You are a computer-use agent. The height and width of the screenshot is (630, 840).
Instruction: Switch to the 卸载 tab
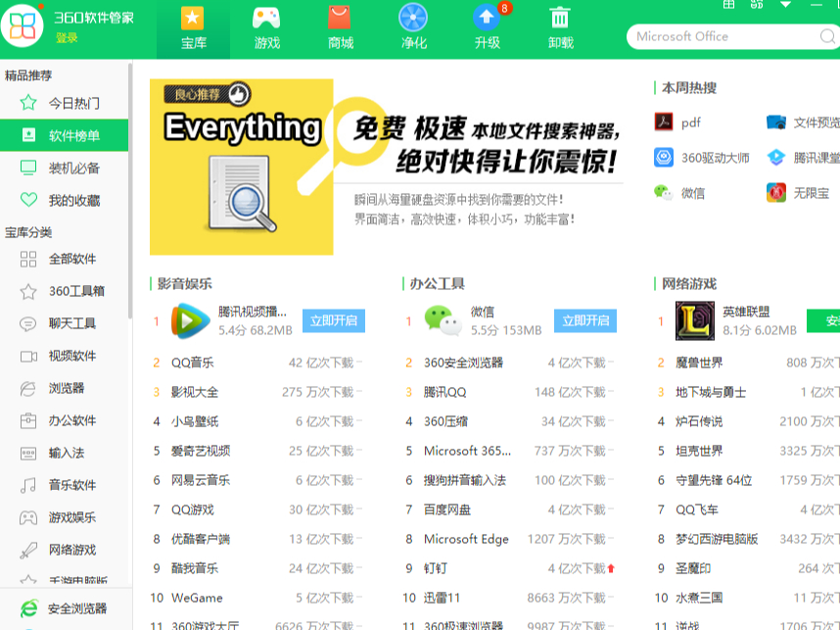coord(560,29)
